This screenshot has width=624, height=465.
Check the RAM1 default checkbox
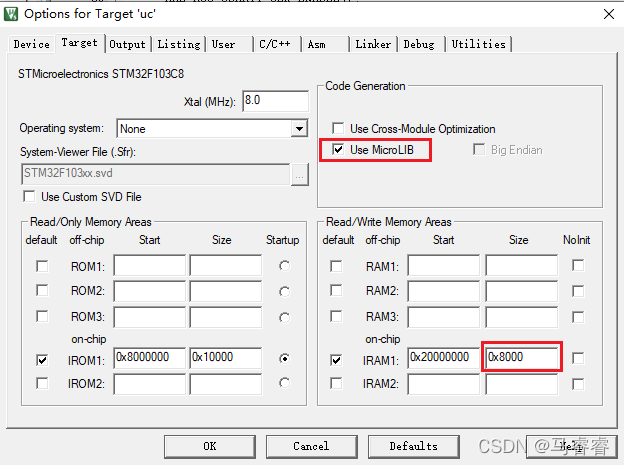point(336,266)
